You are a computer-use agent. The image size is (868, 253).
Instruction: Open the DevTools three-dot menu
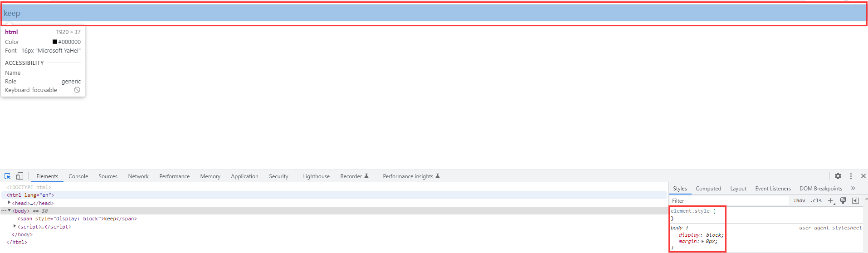pyautogui.click(x=851, y=176)
